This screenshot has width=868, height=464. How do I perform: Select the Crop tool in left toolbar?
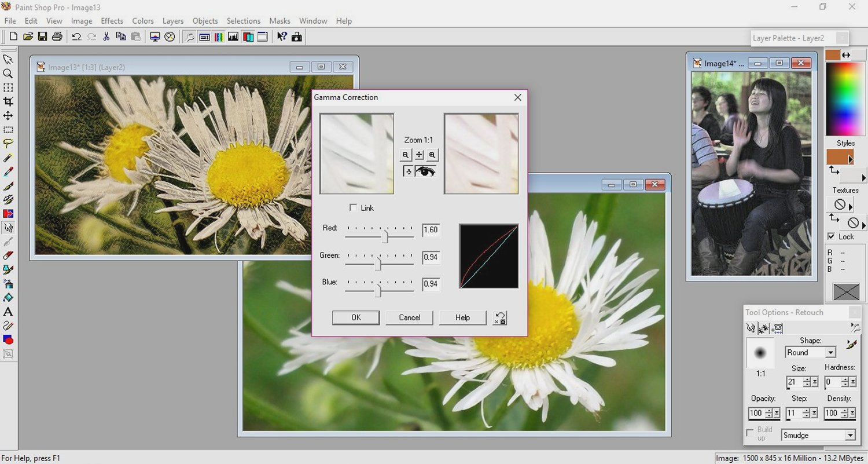8,102
